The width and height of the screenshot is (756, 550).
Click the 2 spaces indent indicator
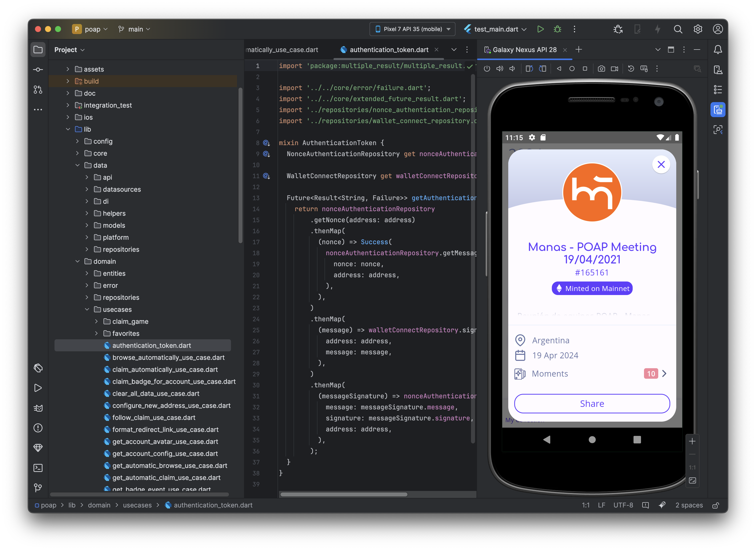[689, 505]
